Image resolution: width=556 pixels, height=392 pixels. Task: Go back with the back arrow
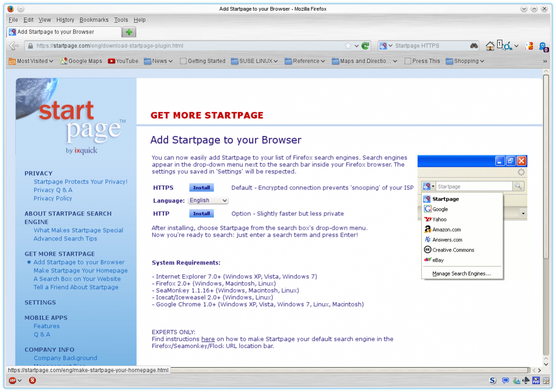click(x=14, y=46)
